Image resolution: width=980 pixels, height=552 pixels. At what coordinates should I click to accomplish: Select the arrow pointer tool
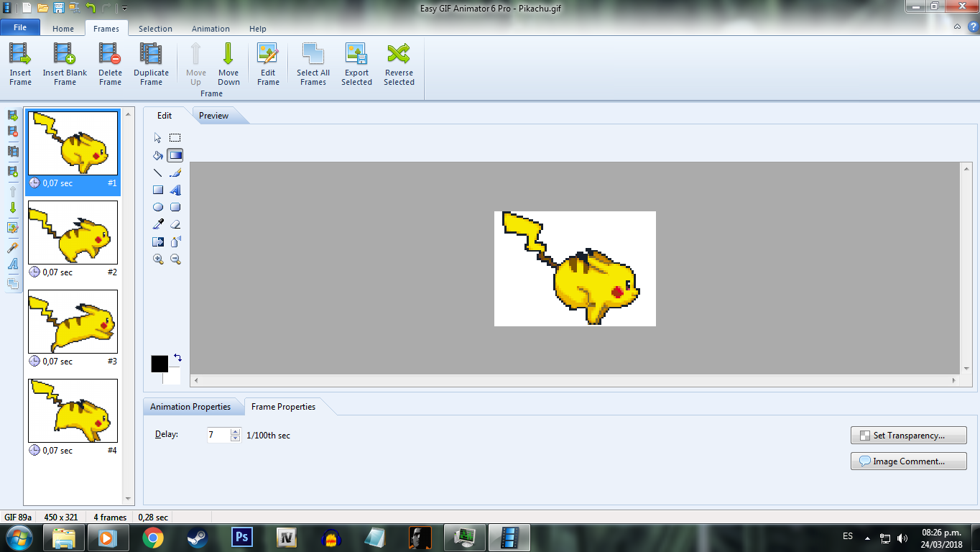(x=158, y=138)
